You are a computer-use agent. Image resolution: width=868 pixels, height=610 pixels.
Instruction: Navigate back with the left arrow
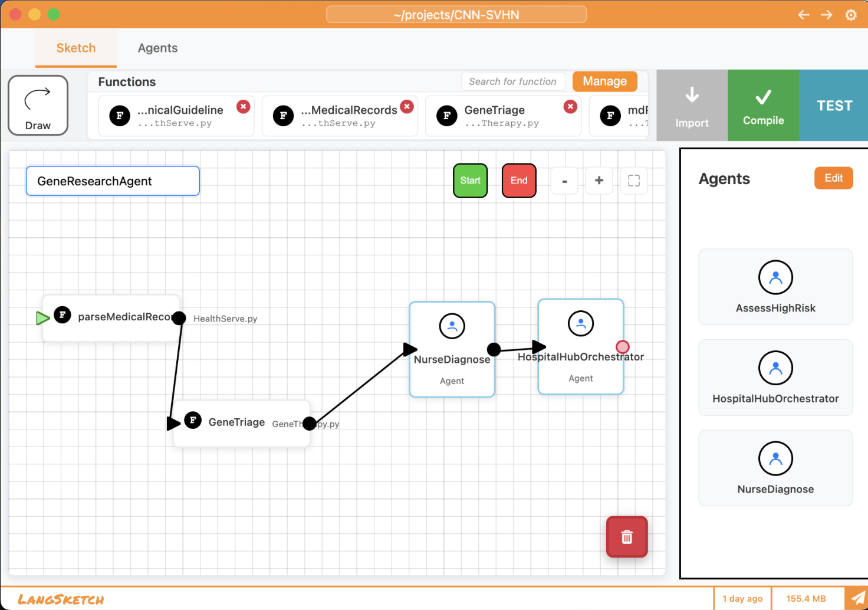[x=803, y=15]
